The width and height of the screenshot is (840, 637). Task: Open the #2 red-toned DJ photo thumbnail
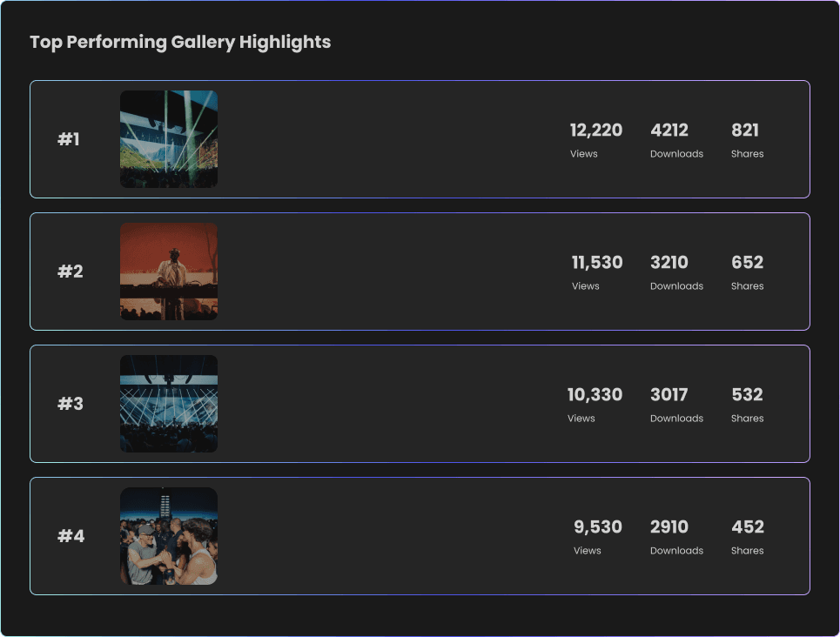(x=168, y=272)
